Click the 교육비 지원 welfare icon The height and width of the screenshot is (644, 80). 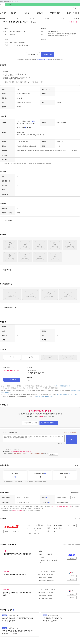55,245
